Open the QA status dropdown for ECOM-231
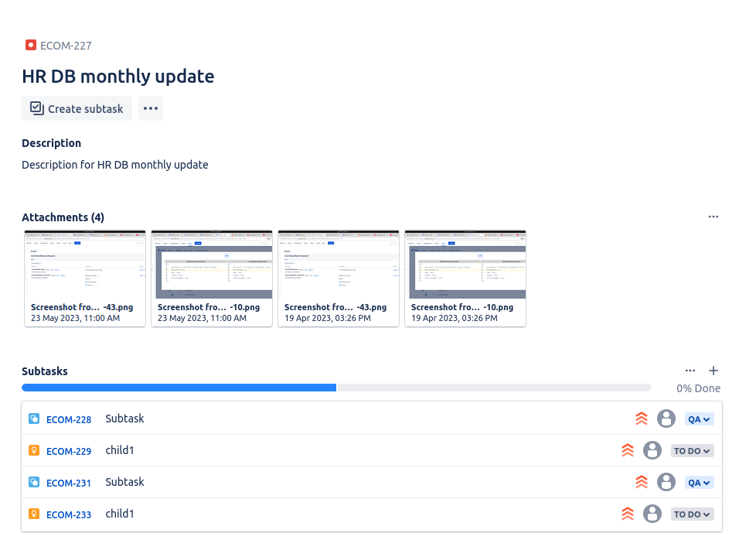This screenshot has height=533, width=756. pos(699,483)
